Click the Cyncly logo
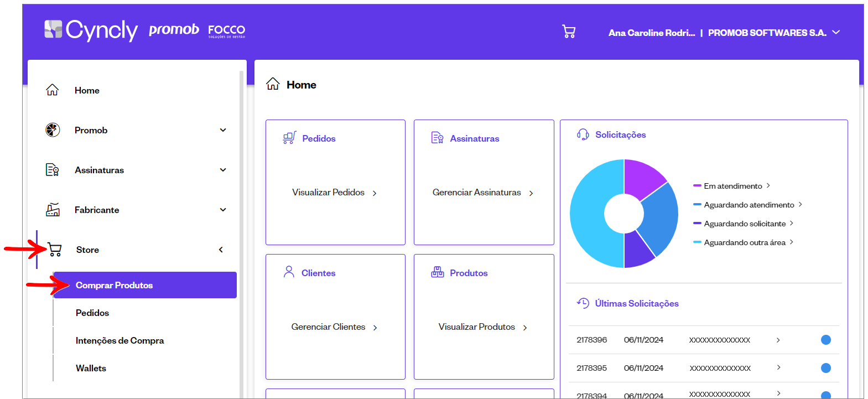The height and width of the screenshot is (399, 868). click(91, 30)
